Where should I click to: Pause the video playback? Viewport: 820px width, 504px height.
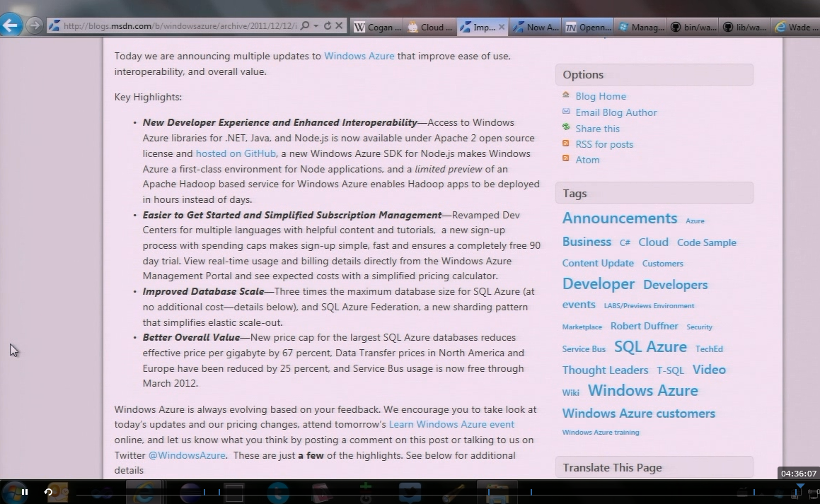25,491
